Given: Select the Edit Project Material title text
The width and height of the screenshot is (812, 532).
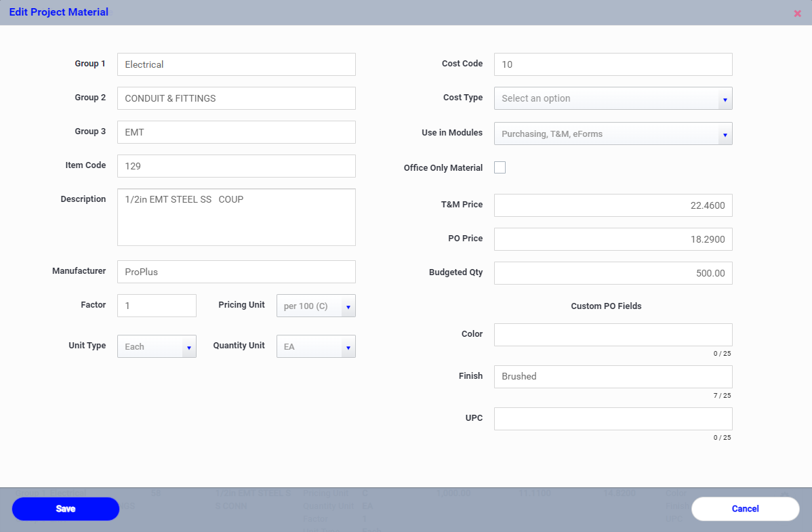Looking at the screenshot, I should tap(58, 12).
